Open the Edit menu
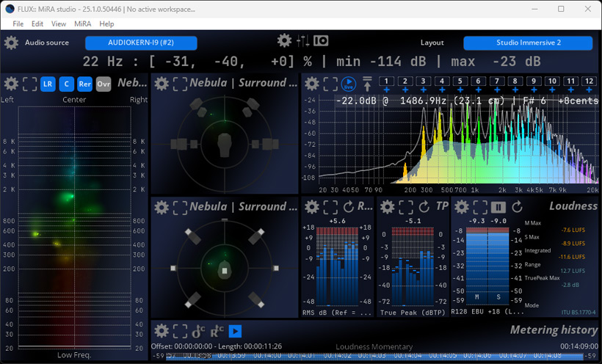Image resolution: width=602 pixels, height=364 pixels. 37,23
